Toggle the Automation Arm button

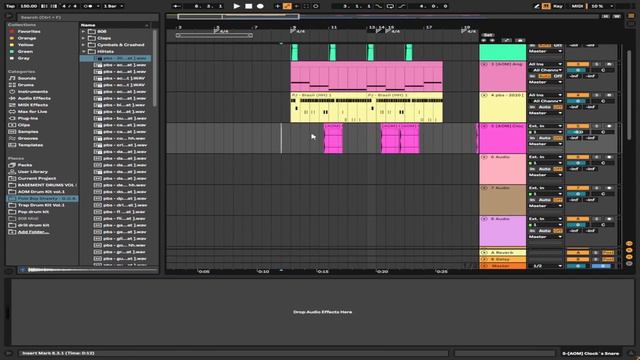tap(287, 6)
